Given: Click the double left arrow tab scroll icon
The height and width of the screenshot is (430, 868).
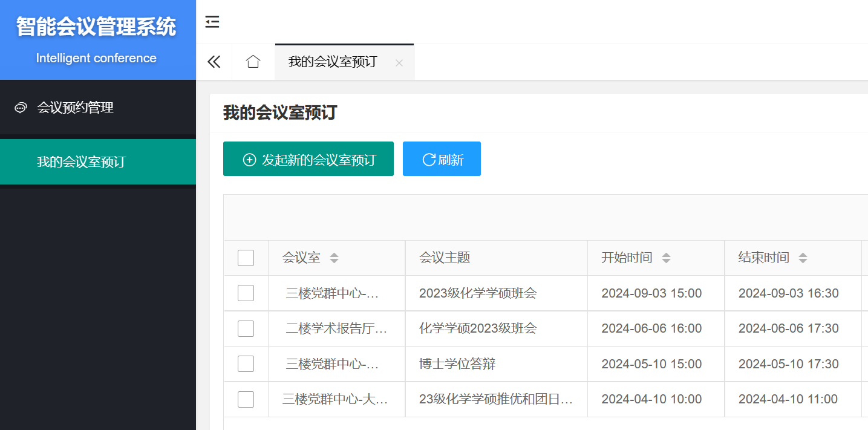Looking at the screenshot, I should (x=214, y=62).
